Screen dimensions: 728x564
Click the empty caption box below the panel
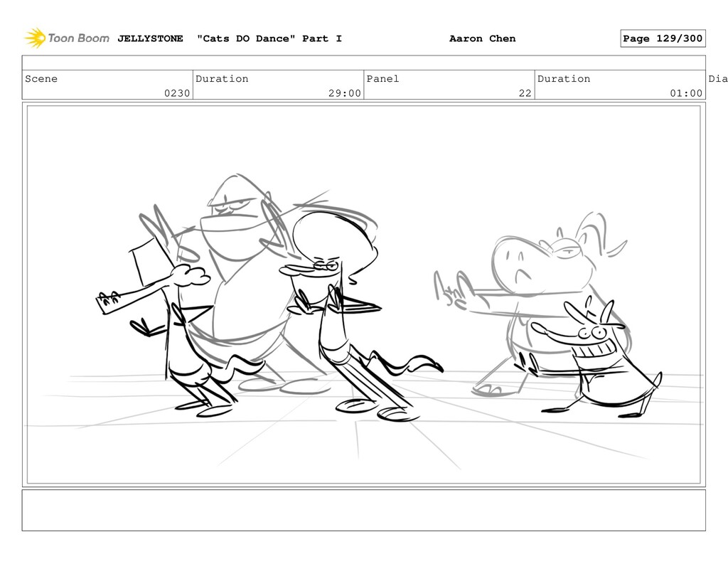point(363,510)
